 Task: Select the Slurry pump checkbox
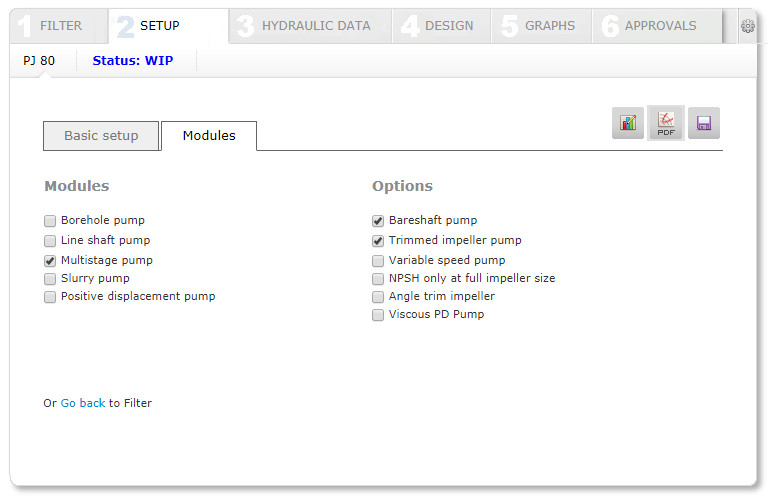(x=50, y=279)
